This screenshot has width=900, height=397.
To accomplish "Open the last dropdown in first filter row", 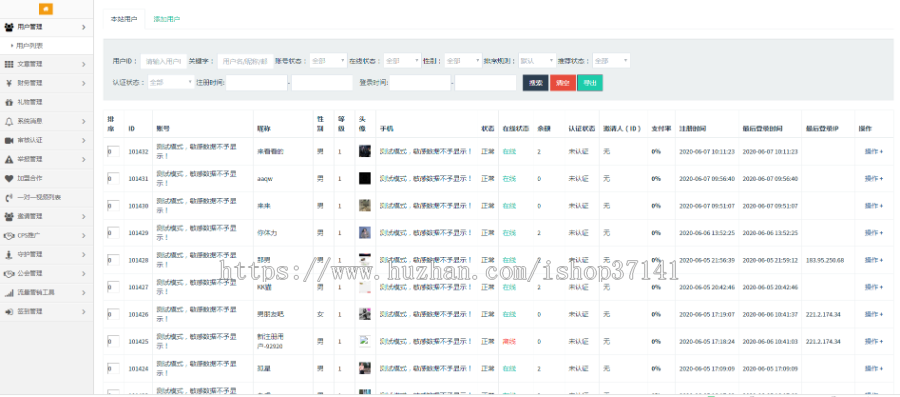I will pos(611,60).
